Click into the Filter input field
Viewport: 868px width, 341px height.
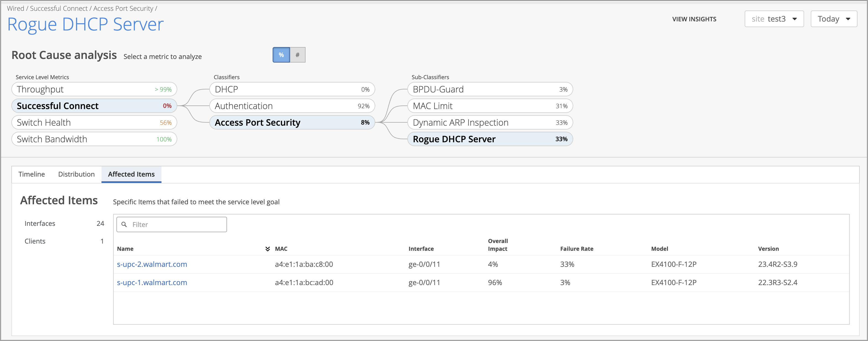coord(177,225)
